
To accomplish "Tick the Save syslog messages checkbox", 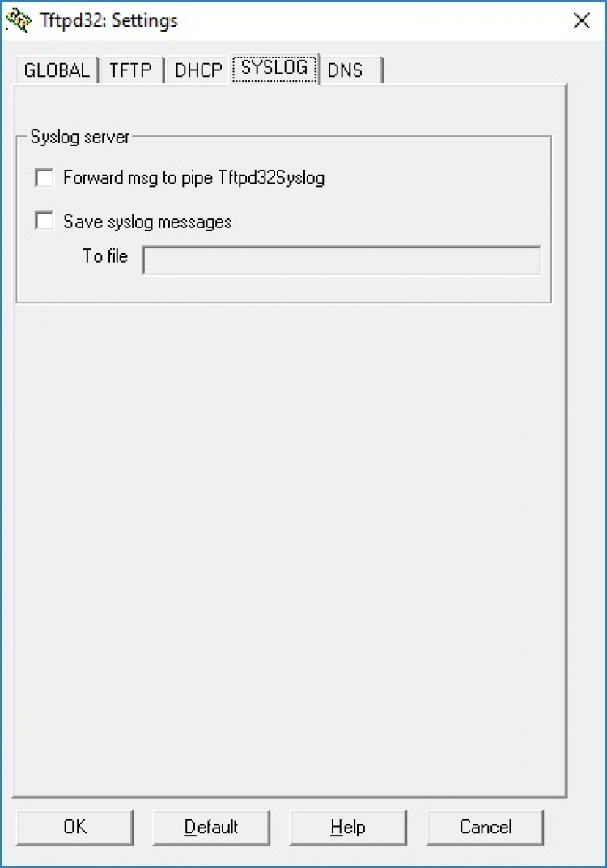I will (45, 221).
